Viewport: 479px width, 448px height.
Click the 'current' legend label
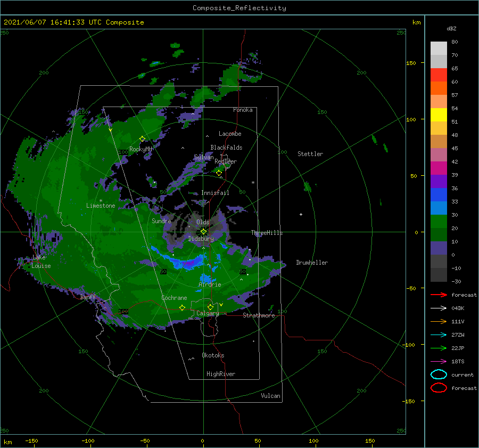point(463,374)
